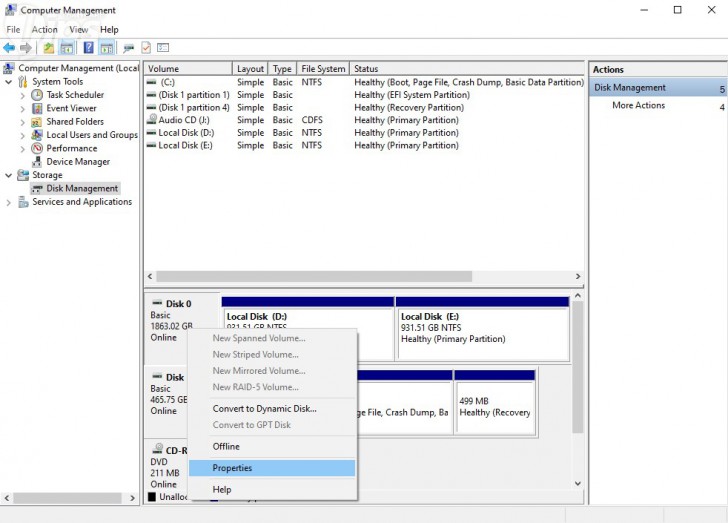Screen dimensions: 728x523
Task: Select (Disk 1 partition 1) row
Action: coord(364,95)
